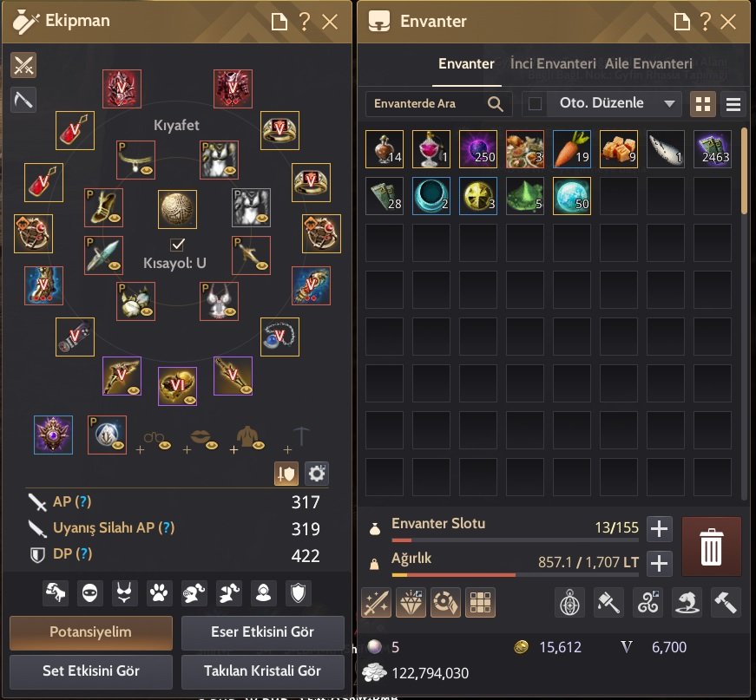Click Takılan Kristali Gör button
The height and width of the screenshot is (700, 756).
[x=263, y=671]
